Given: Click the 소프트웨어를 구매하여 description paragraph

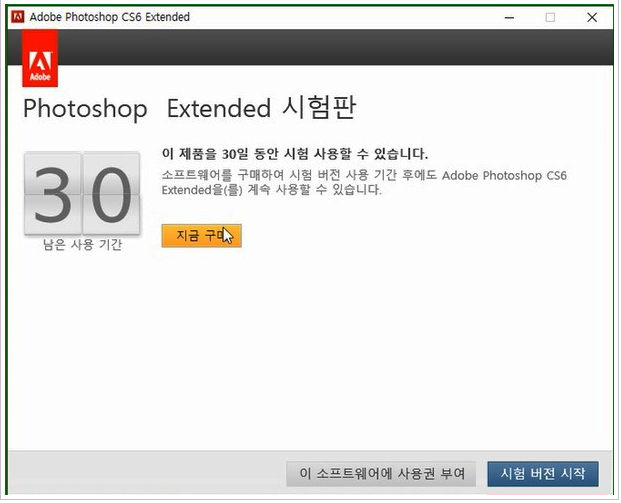Looking at the screenshot, I should pyautogui.click(x=364, y=183).
